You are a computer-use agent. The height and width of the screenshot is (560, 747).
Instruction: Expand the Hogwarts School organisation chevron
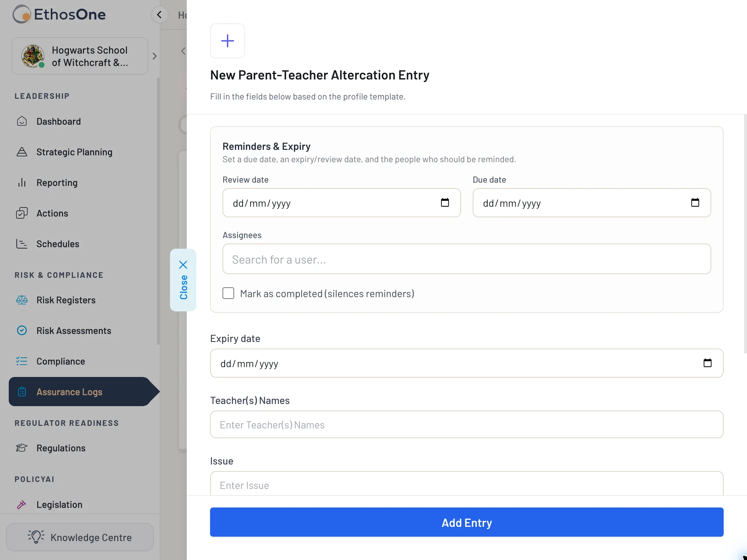(155, 56)
